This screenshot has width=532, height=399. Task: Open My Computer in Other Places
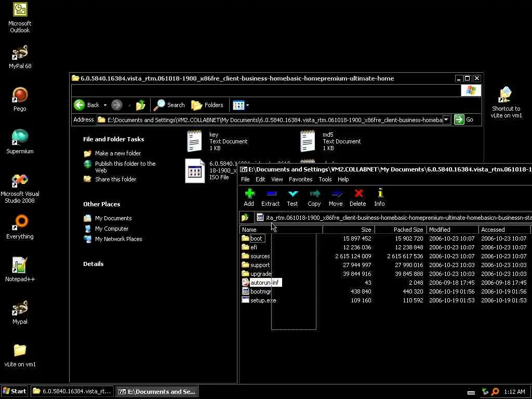pos(106,229)
